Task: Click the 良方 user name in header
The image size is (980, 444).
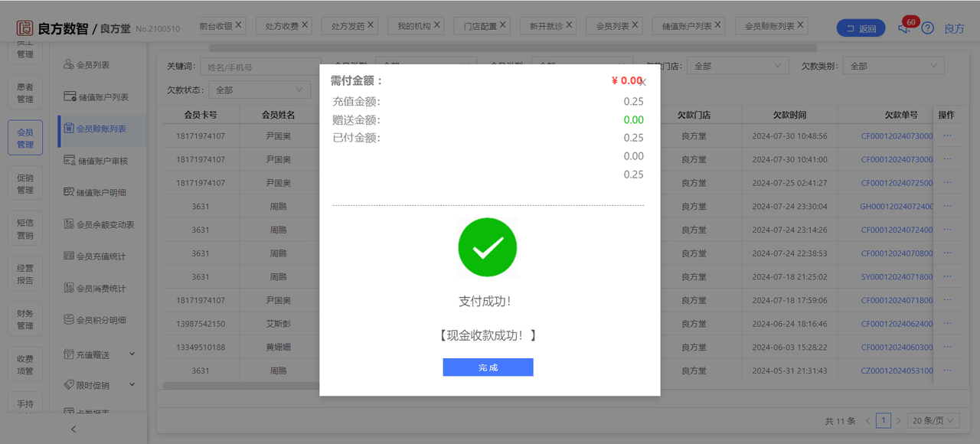Action: click(x=954, y=28)
